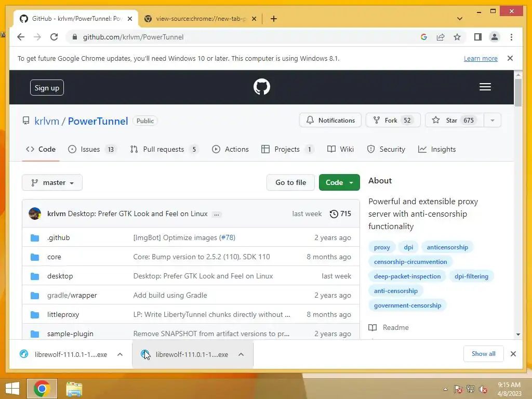Open the Wiki tab

pos(340,149)
